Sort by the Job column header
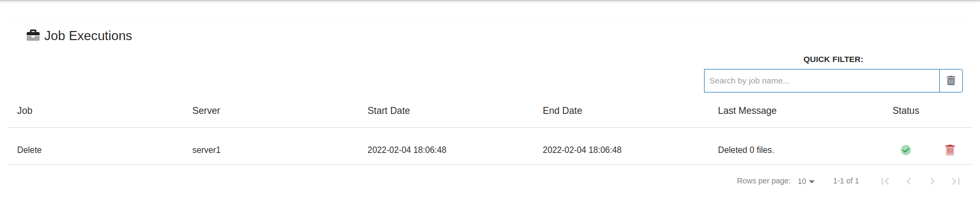The height and width of the screenshot is (208, 980). pyautogui.click(x=25, y=111)
